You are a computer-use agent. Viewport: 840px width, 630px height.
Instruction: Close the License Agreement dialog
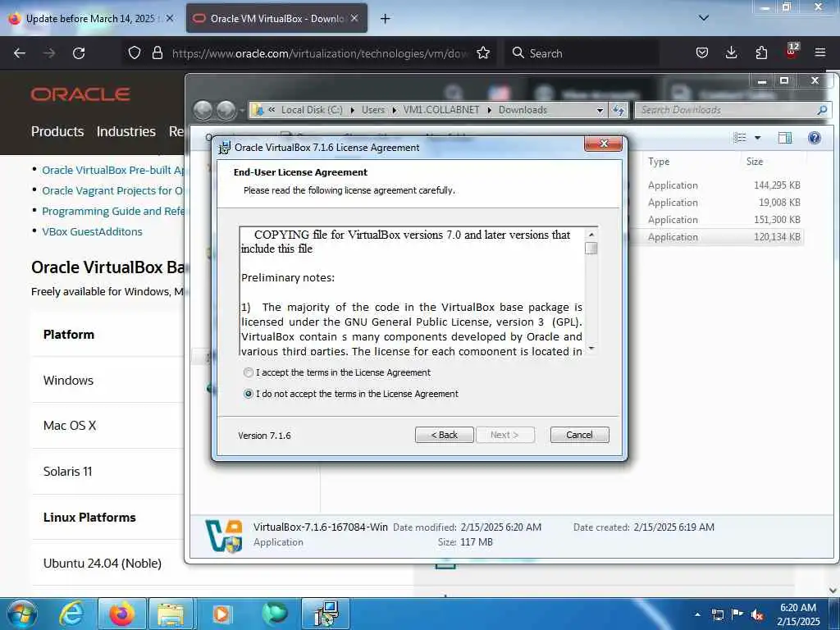click(603, 144)
